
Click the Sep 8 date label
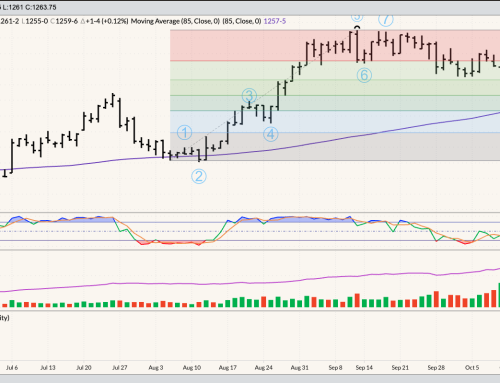pyautogui.click(x=335, y=367)
